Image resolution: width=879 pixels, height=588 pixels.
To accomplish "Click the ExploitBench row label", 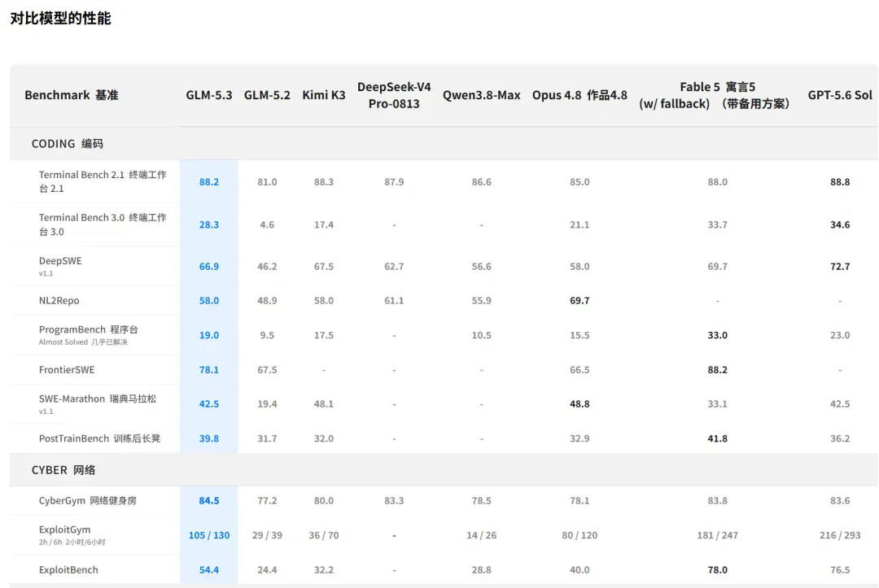I will [68, 569].
